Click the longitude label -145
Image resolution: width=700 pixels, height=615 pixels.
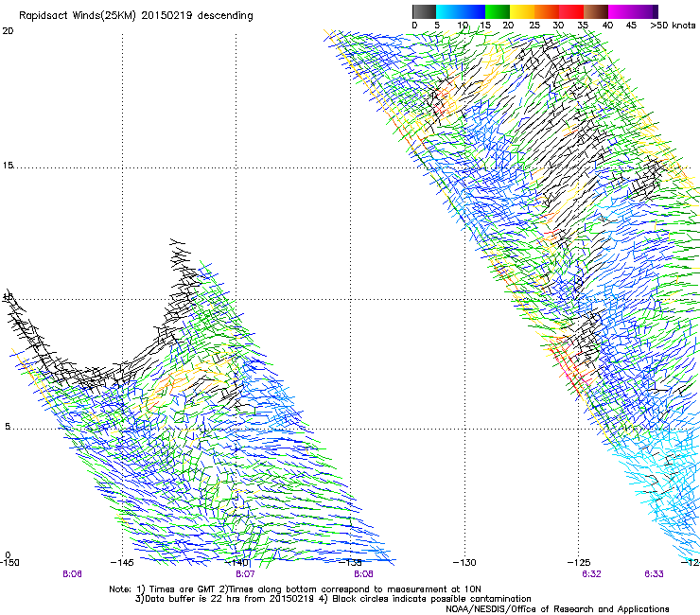[122, 562]
